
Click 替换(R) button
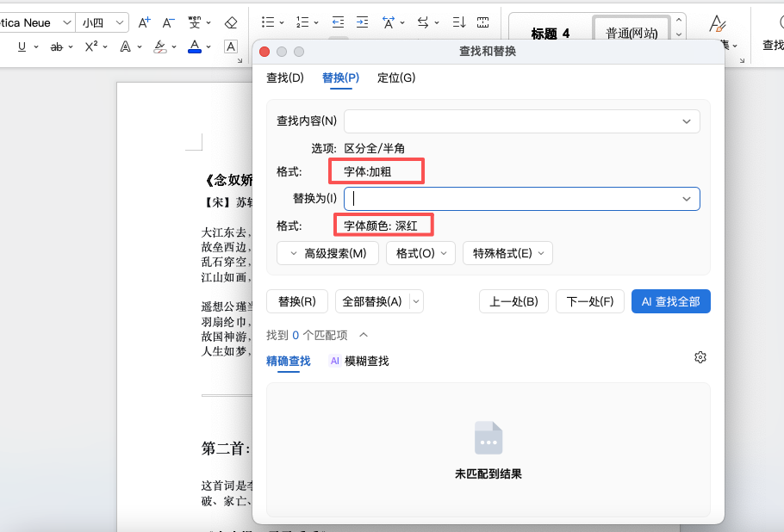click(x=297, y=301)
